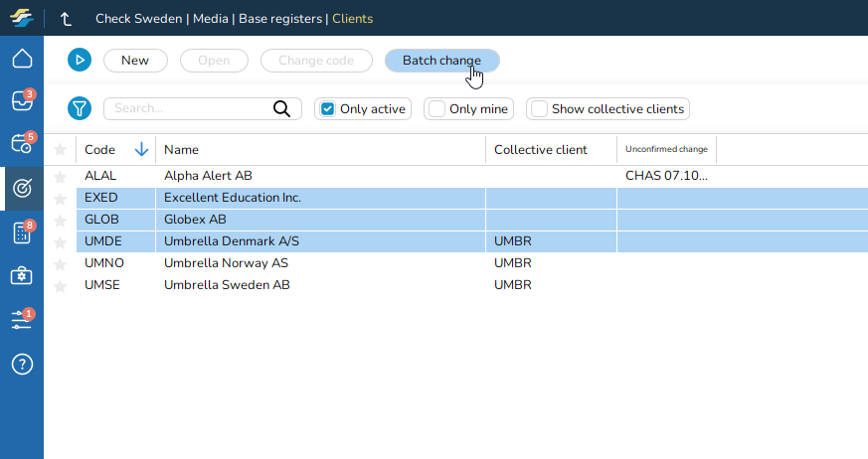
Task: Open the Home icon in the sidebar
Action: point(22,59)
